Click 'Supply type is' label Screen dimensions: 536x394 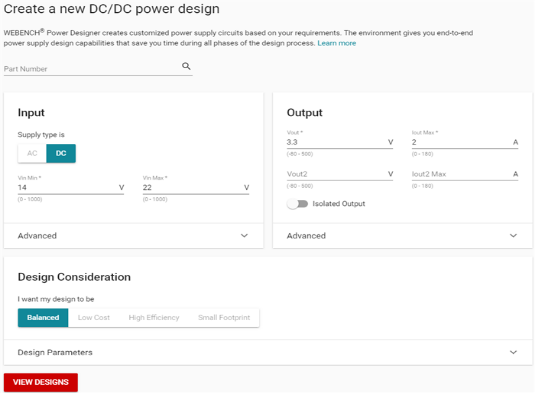[x=41, y=135]
